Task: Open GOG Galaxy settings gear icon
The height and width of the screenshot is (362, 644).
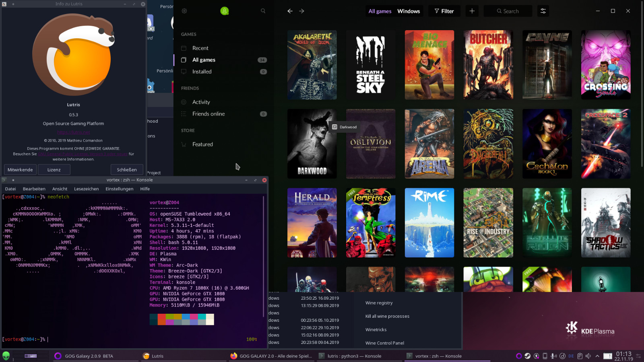Action: 184,11
